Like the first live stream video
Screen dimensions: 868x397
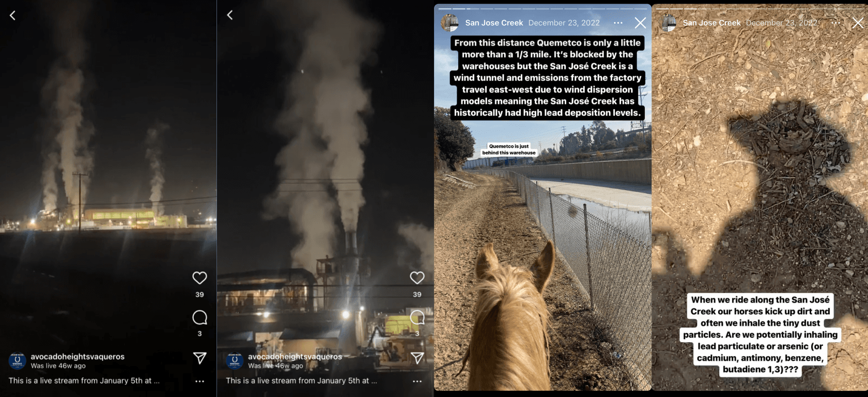199,278
